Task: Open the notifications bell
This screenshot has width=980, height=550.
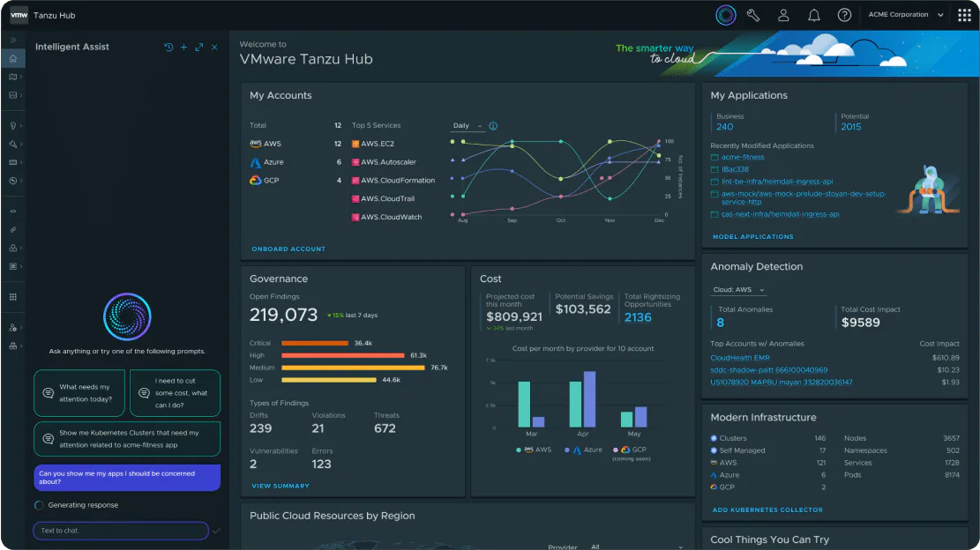Action: coord(814,15)
